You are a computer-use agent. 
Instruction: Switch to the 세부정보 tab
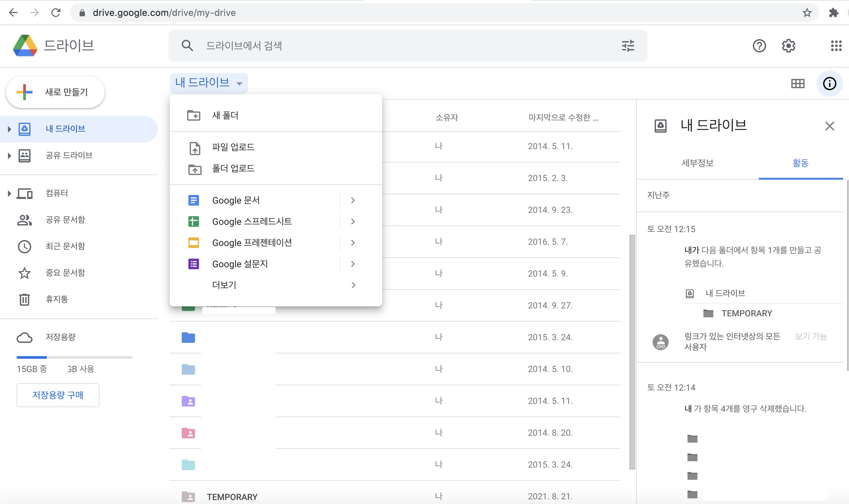tap(697, 163)
